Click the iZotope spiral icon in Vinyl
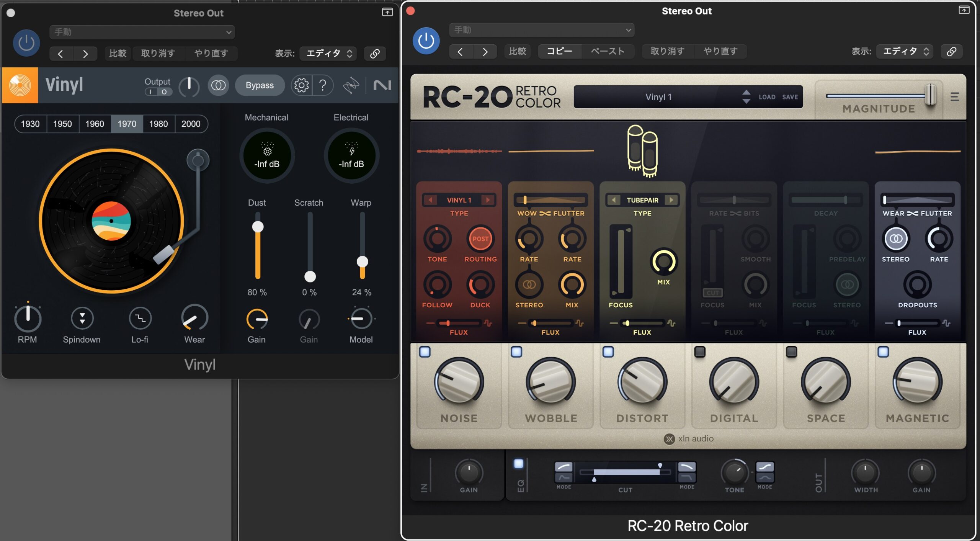The image size is (980, 541). [x=351, y=85]
